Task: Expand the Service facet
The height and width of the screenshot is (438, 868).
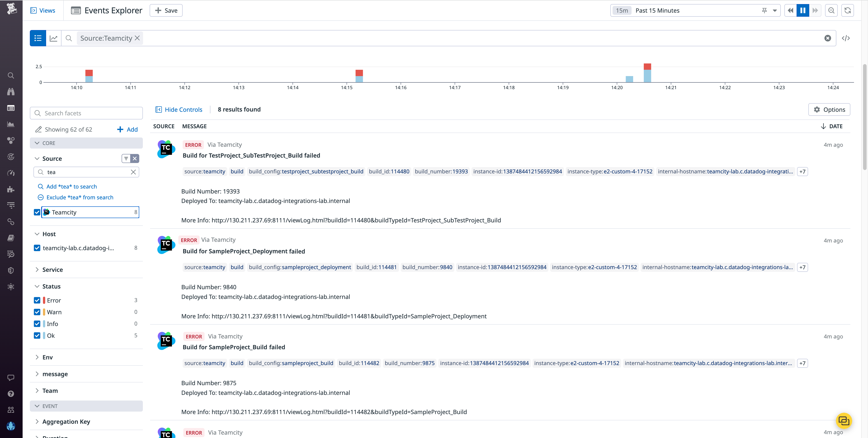Action: 53,270
